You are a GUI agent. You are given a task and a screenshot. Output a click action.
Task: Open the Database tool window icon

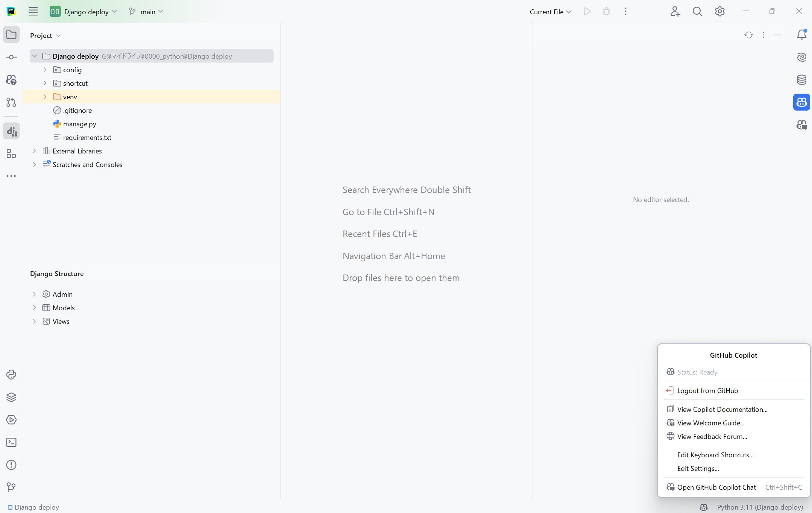pos(801,80)
